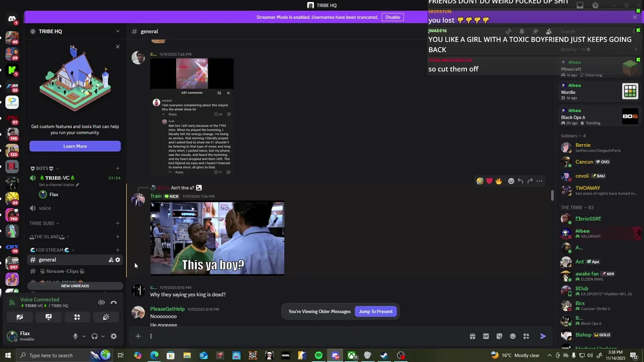Create invite for general channel

coord(111,260)
